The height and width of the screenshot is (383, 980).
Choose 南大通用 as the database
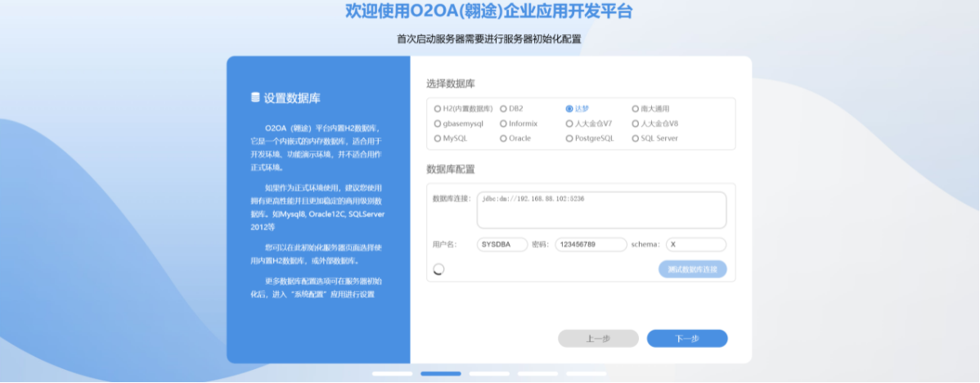click(650, 108)
